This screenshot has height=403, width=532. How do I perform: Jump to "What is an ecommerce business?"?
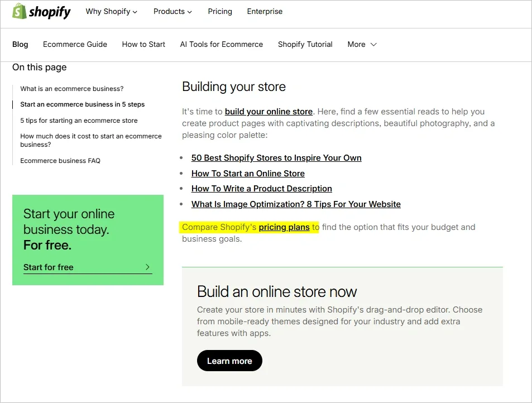tap(72, 89)
